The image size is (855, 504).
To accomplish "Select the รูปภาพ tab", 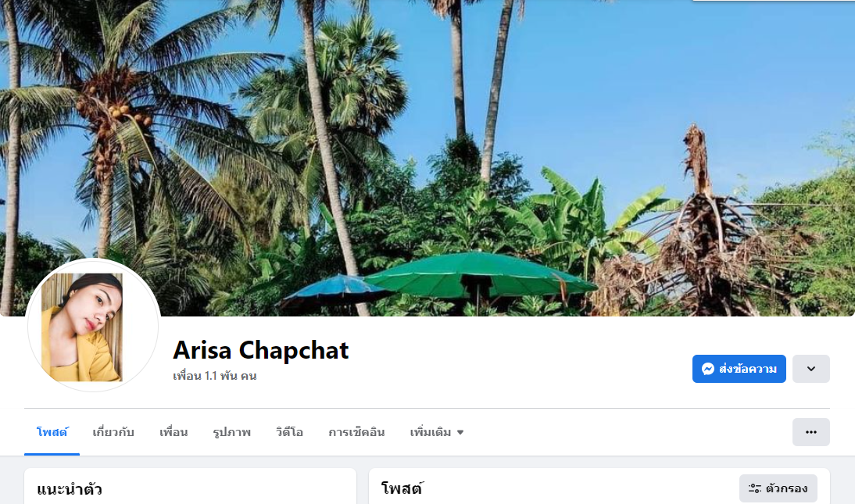I will (232, 432).
